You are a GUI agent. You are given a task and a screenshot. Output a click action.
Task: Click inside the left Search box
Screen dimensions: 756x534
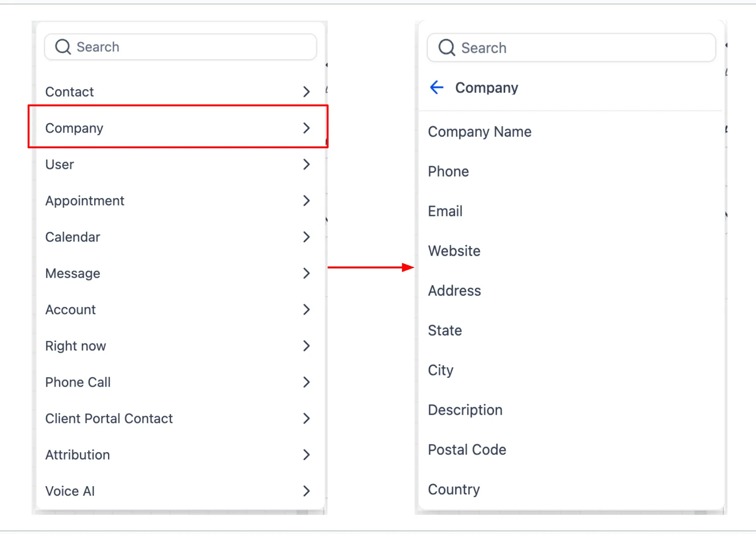click(179, 46)
